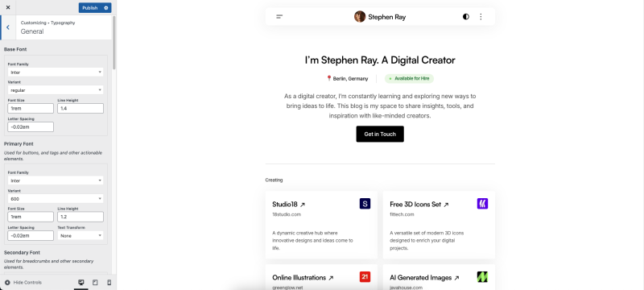Click the Primary Font heading

tap(19, 143)
